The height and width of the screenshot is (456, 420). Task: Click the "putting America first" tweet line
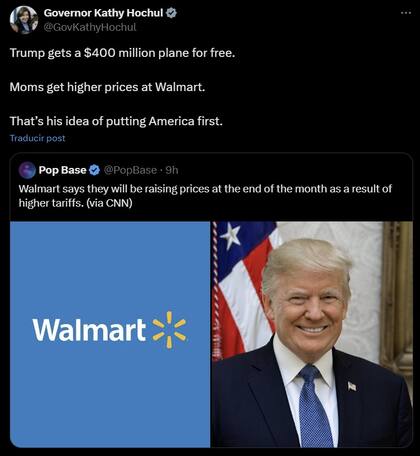[x=116, y=121]
